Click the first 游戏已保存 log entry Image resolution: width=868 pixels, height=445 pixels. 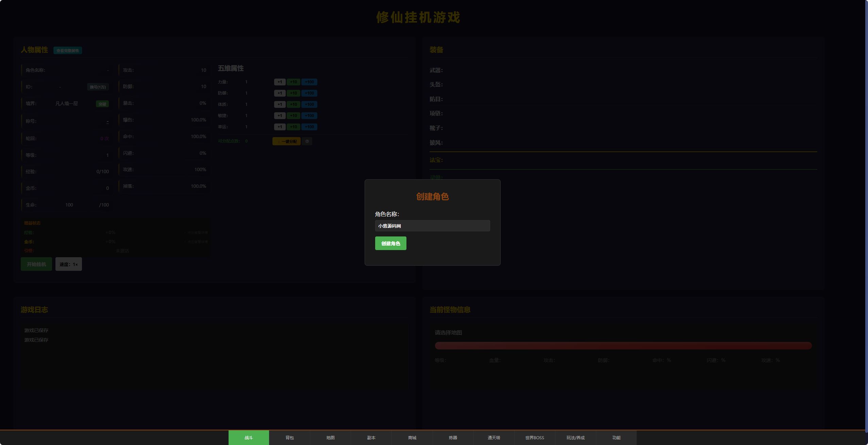point(36,330)
